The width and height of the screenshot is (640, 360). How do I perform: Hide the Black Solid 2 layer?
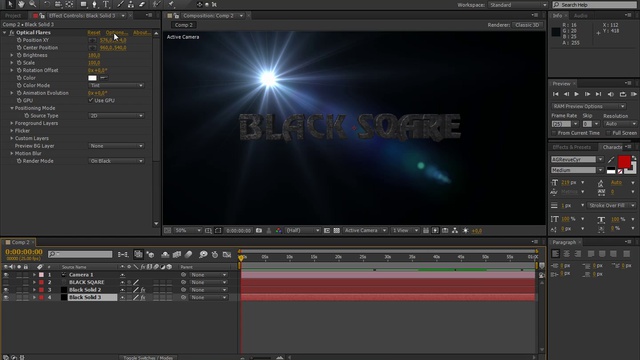[6, 290]
